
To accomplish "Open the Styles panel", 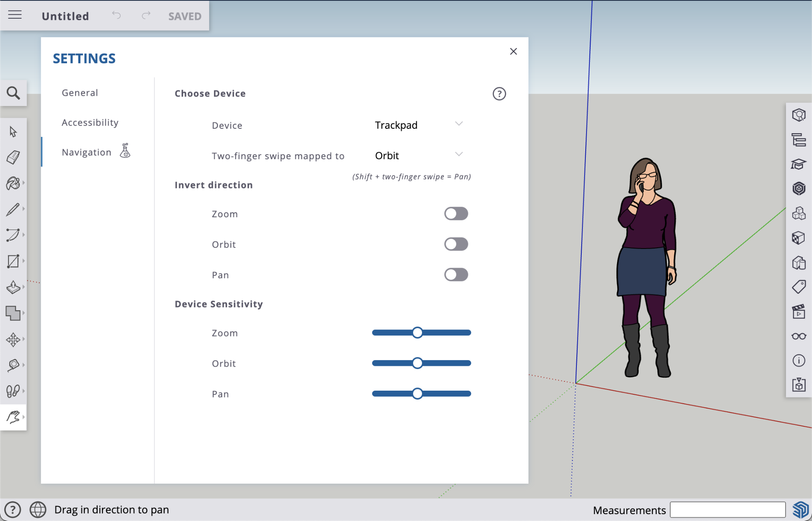I will click(799, 263).
